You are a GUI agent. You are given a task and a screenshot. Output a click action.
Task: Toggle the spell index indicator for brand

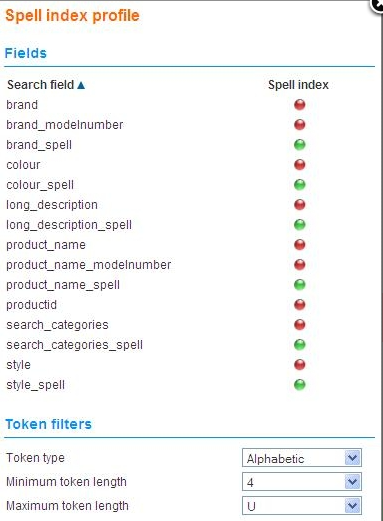(x=299, y=105)
